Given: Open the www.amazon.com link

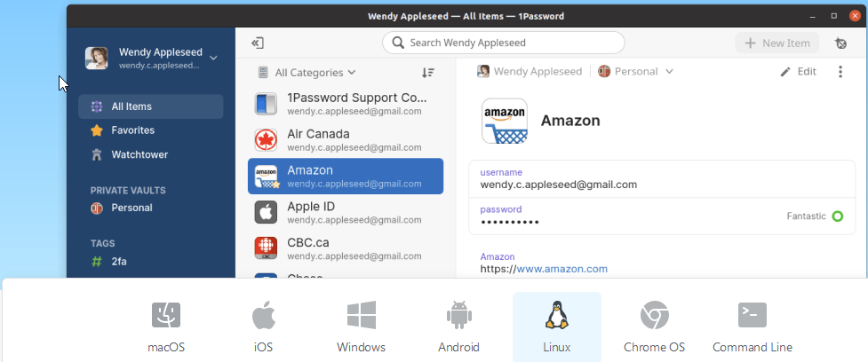Looking at the screenshot, I should click(561, 269).
